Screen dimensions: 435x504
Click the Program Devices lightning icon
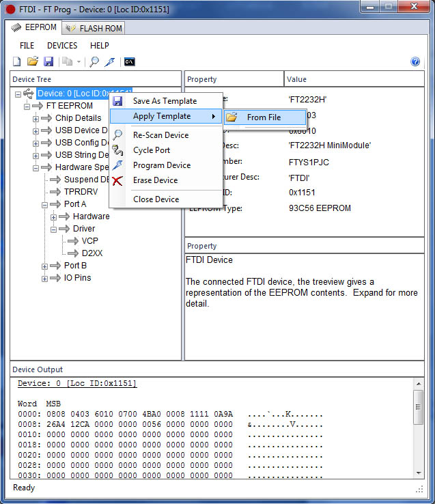110,61
